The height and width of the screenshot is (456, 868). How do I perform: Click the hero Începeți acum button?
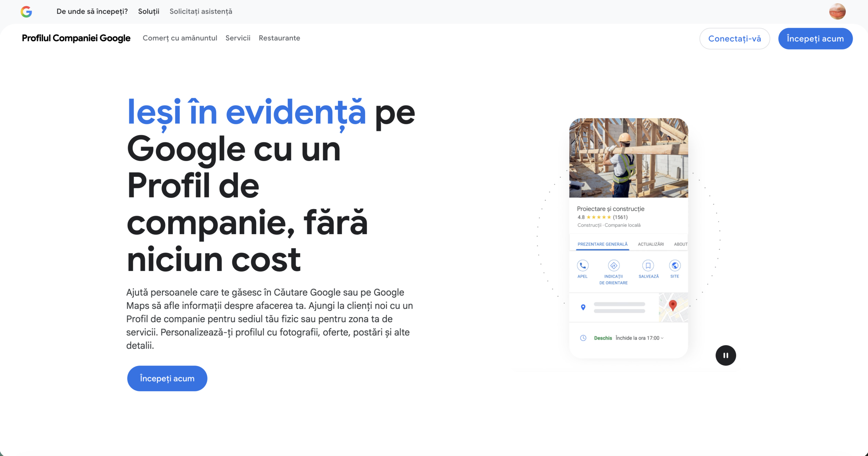[167, 378]
